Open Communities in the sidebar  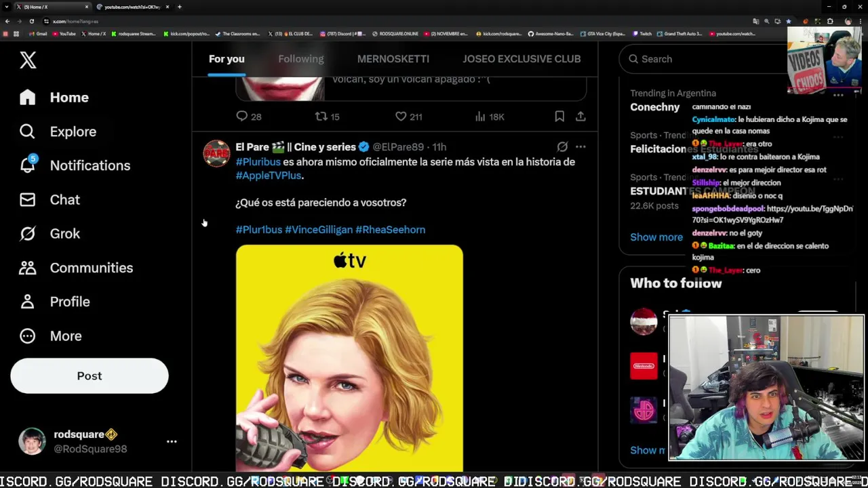(x=76, y=268)
